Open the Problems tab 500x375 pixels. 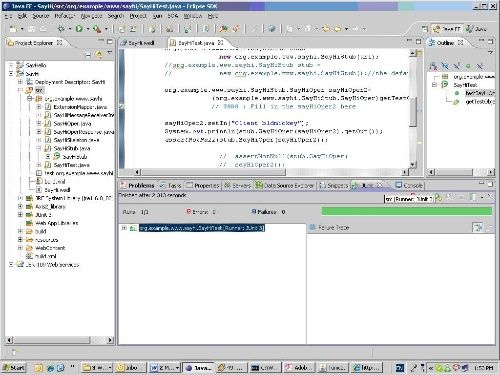[138, 185]
